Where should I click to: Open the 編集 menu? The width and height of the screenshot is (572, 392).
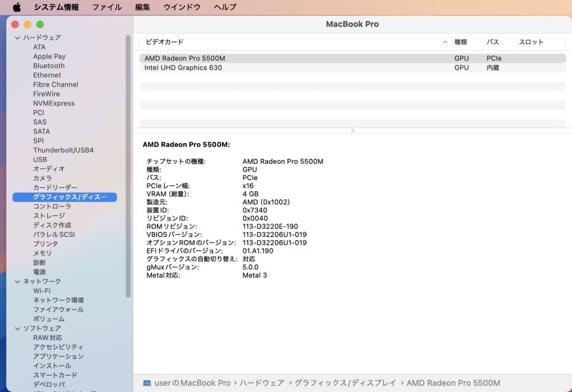click(x=142, y=7)
